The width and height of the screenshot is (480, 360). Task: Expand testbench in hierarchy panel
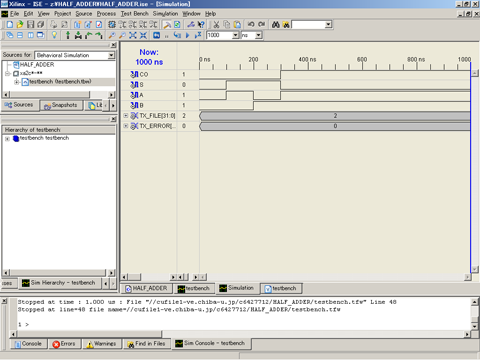pos(7,139)
